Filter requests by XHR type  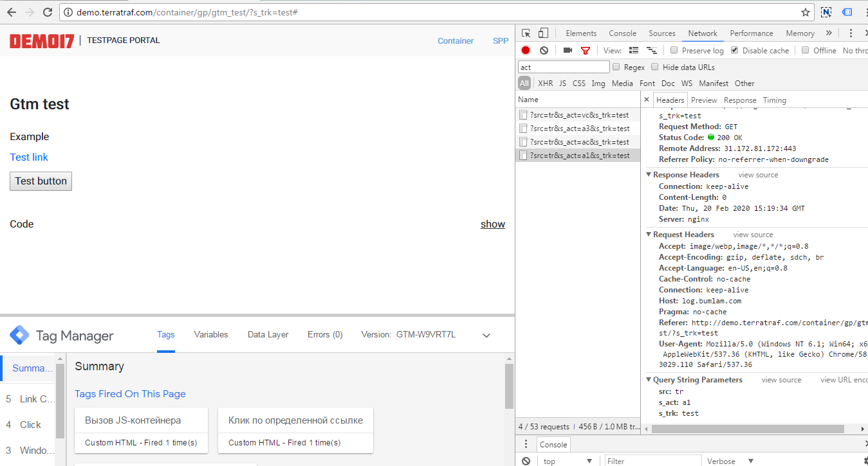tap(546, 84)
